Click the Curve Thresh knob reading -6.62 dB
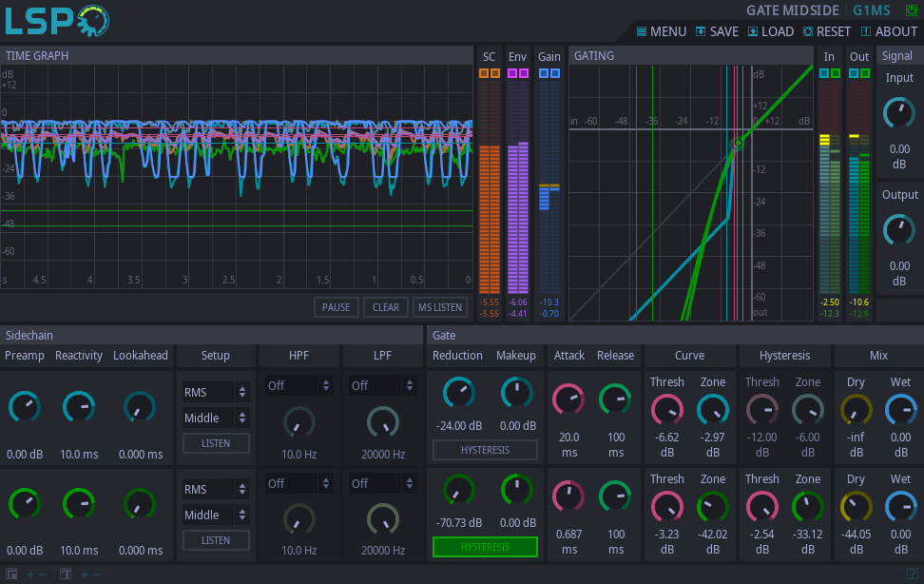 click(667, 410)
